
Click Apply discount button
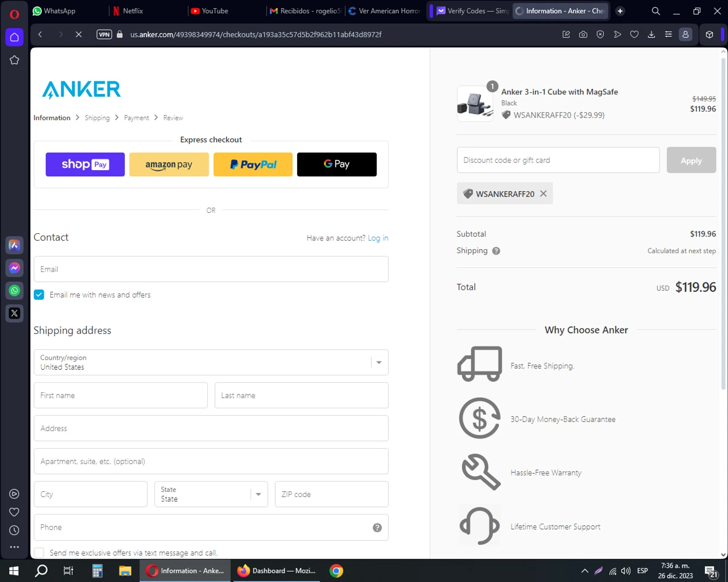click(691, 160)
